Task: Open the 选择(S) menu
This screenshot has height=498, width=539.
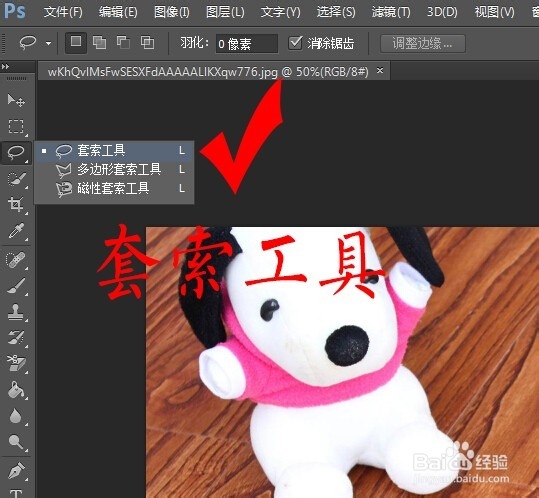Action: (336, 12)
